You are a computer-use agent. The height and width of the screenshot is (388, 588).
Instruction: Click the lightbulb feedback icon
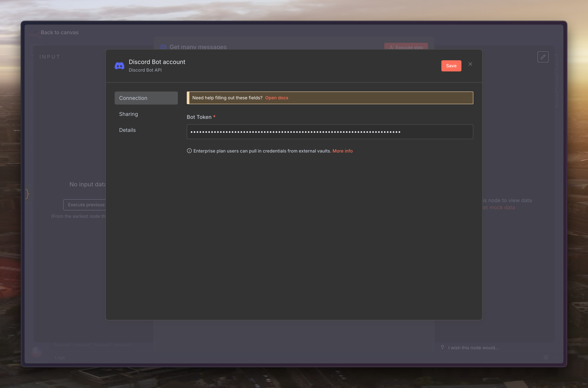(442, 347)
